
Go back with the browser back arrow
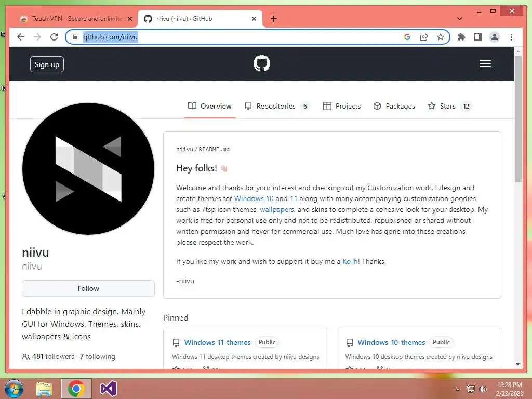point(21,37)
